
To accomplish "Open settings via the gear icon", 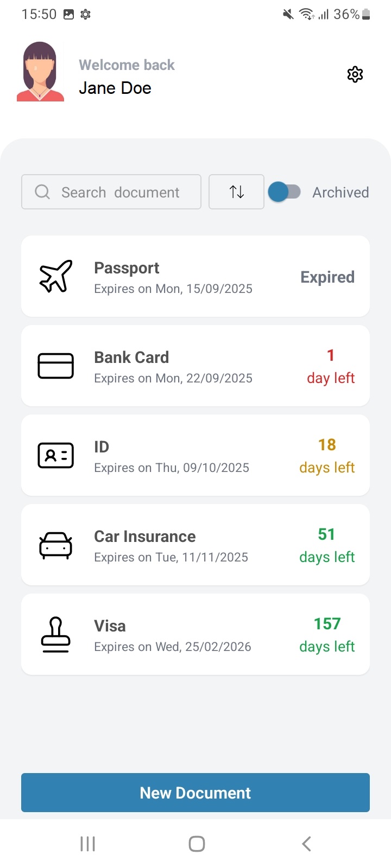I will [355, 74].
